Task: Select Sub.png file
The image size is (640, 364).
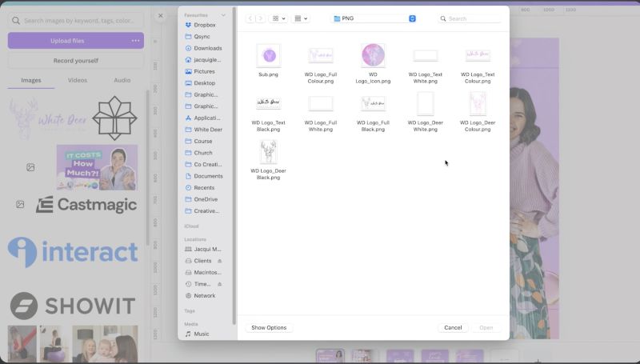Action: pos(269,60)
